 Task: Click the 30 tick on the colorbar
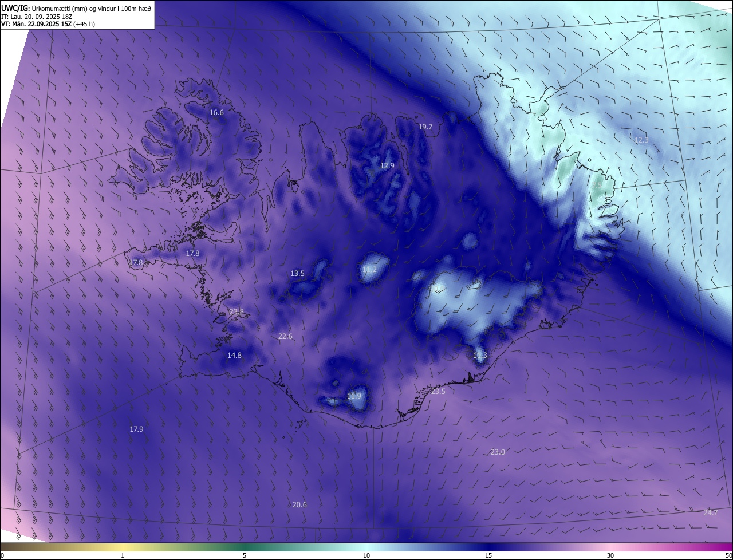click(x=610, y=556)
